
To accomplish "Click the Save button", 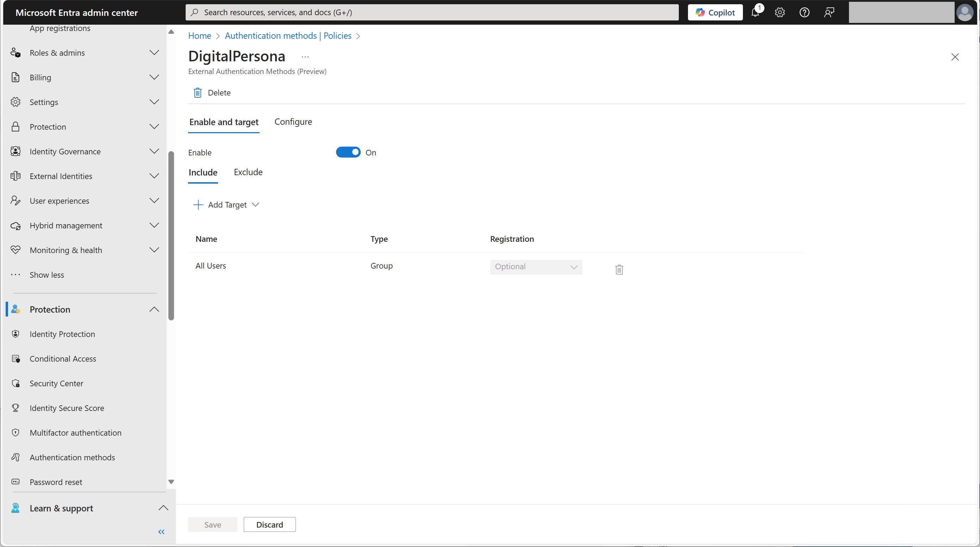I will 212,524.
